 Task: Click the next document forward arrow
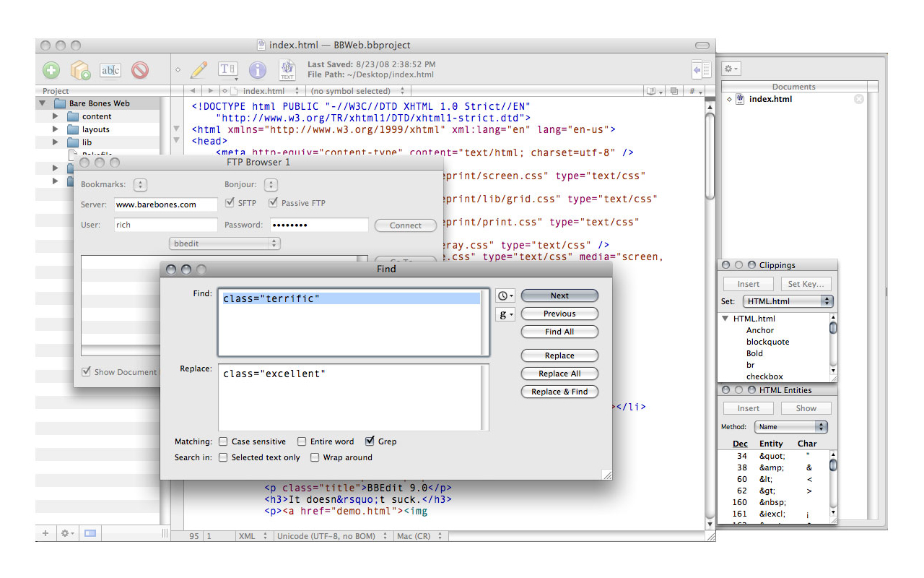pyautogui.click(x=210, y=91)
